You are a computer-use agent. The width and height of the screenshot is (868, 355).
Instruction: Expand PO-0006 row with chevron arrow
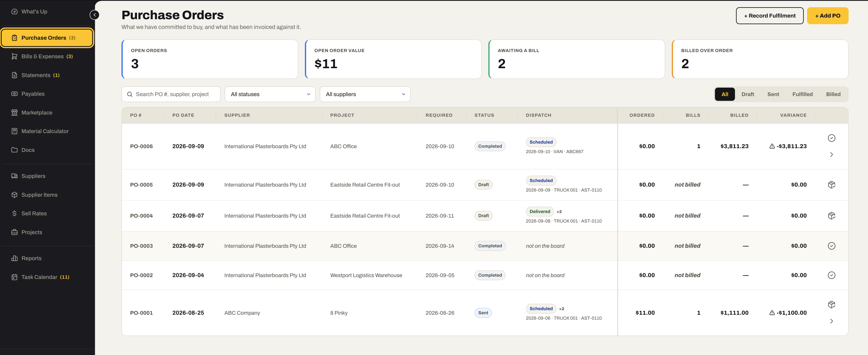(831, 154)
